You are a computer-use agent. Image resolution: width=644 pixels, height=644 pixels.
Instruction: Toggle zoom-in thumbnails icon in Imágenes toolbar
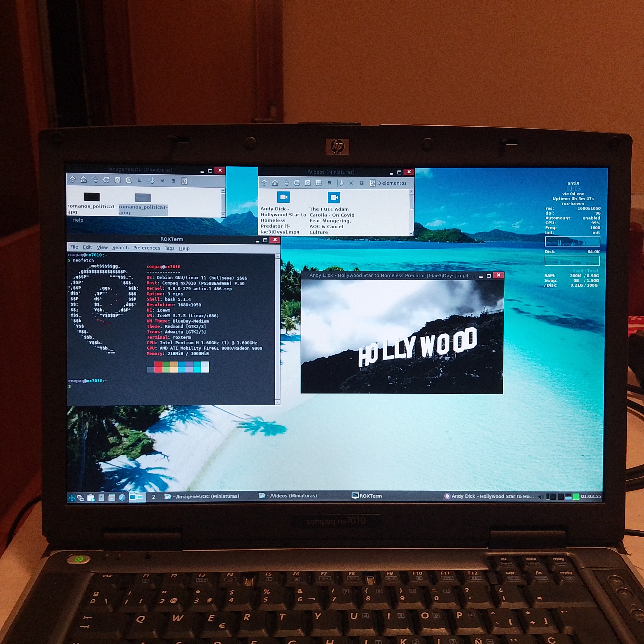point(117,180)
